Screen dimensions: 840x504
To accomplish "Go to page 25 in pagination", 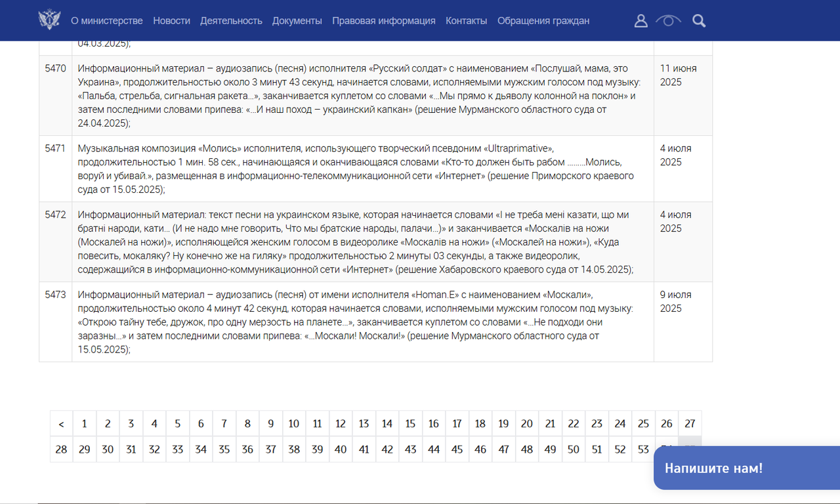I will point(643,424).
